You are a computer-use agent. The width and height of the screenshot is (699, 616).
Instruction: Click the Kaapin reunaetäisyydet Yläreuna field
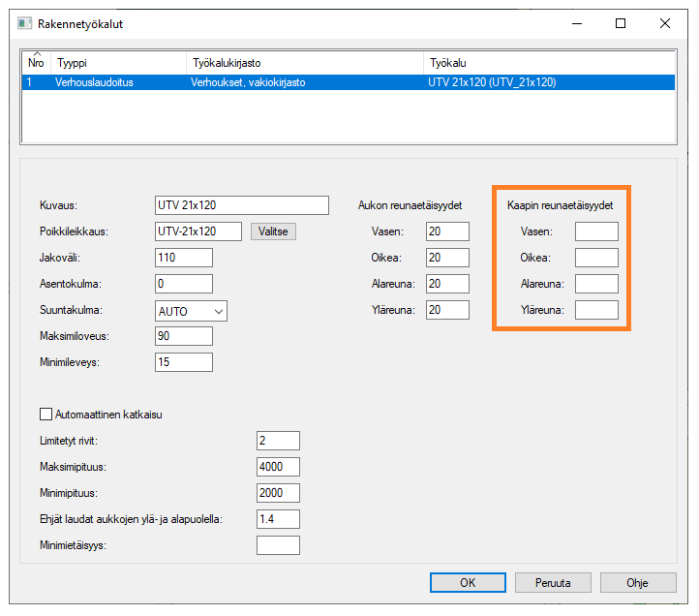click(596, 310)
